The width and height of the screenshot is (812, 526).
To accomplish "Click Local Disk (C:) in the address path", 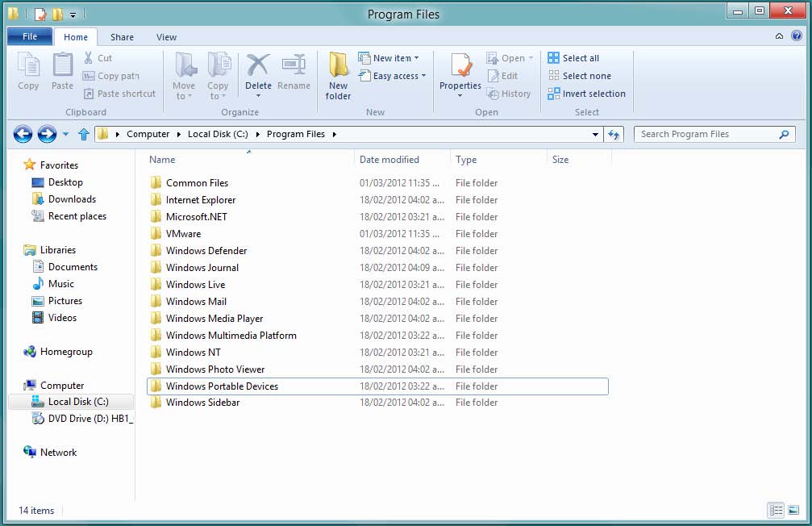I will click(218, 135).
